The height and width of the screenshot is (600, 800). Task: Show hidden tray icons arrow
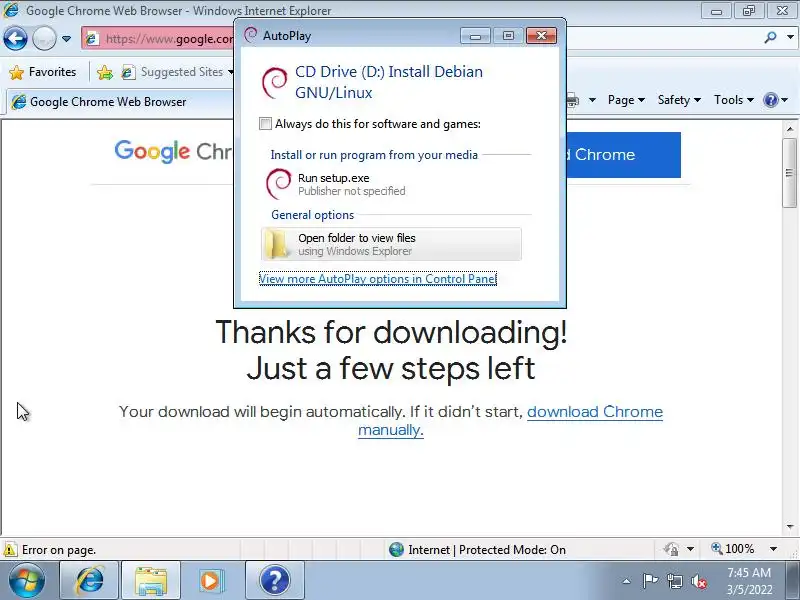click(x=627, y=581)
